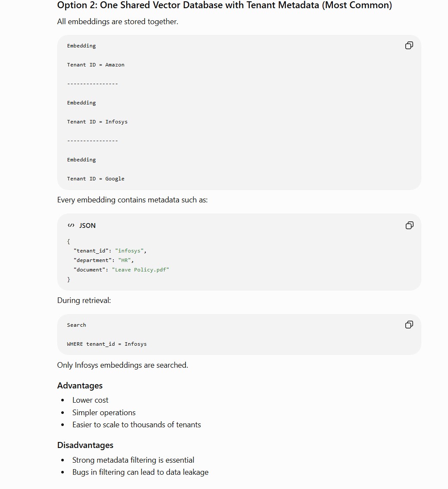The width and height of the screenshot is (448, 489).
Task: Click the Option 2 Shared Vector Database heading
Action: (x=224, y=5)
